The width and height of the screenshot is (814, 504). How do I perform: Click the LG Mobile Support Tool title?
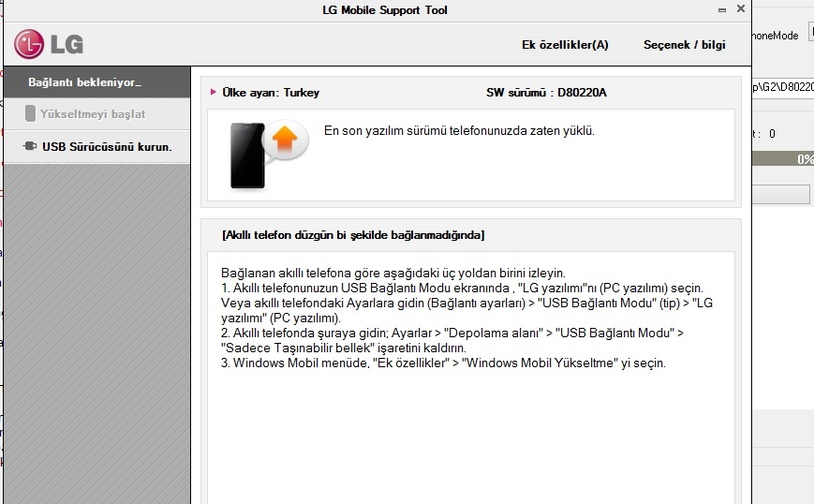[x=385, y=10]
